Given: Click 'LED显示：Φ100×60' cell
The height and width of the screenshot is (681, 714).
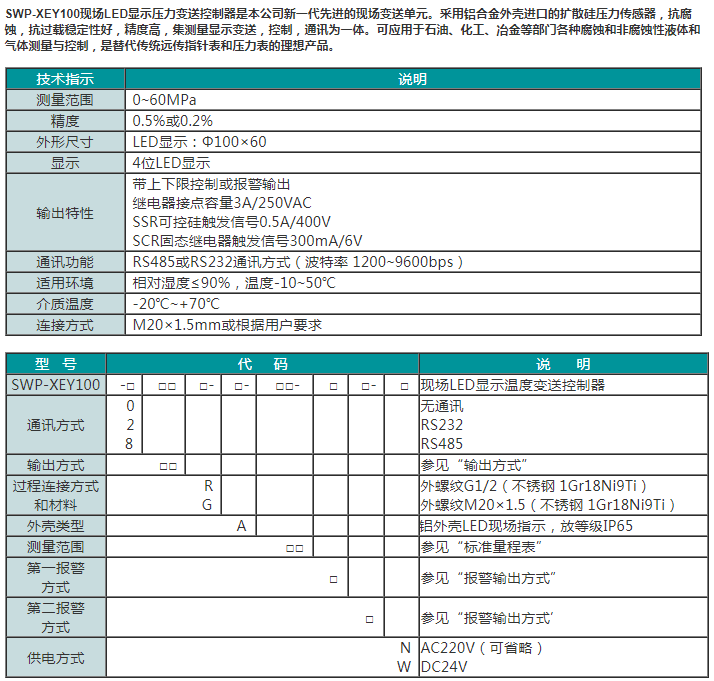Looking at the screenshot, I should click(413, 142).
